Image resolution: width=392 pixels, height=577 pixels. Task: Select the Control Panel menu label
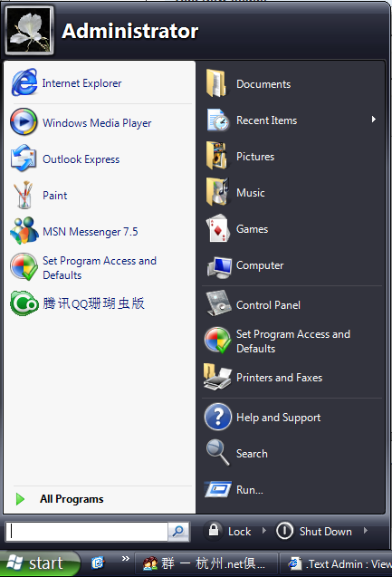pyautogui.click(x=268, y=305)
